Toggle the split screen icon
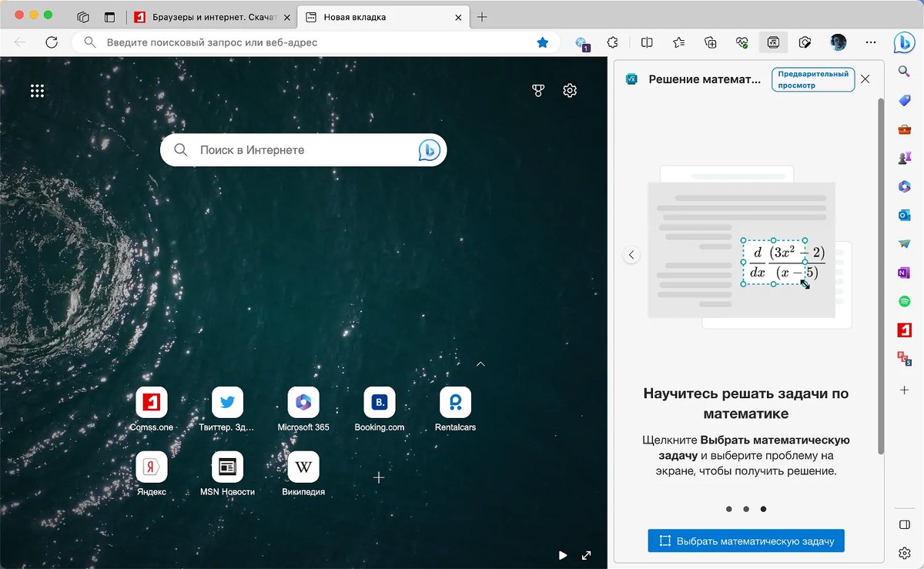Image resolution: width=924 pixels, height=569 pixels. tap(648, 42)
